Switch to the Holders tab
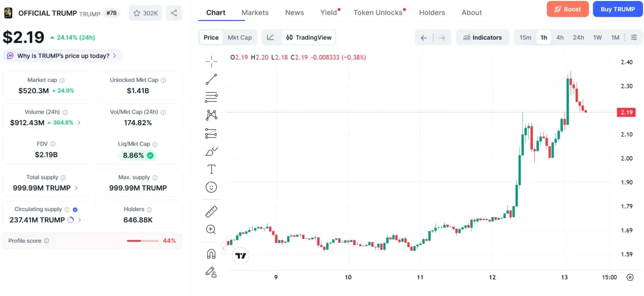This screenshot has height=296, width=644. [432, 13]
